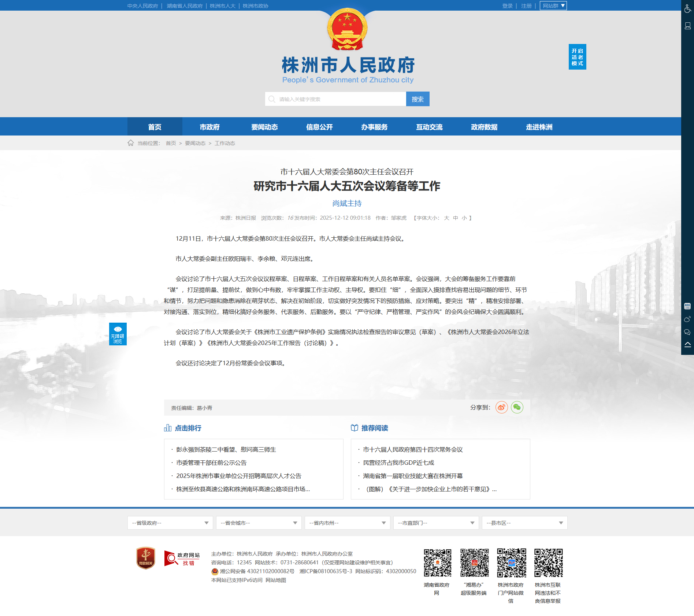This screenshot has height=616, width=694.
Task: Go to 办事服务 in the navigation bar
Action: pos(374,127)
